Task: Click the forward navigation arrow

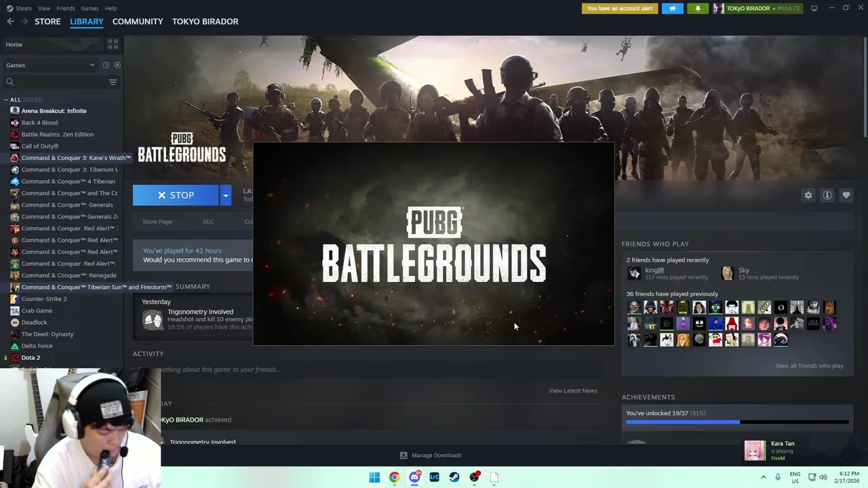Action: click(x=24, y=22)
